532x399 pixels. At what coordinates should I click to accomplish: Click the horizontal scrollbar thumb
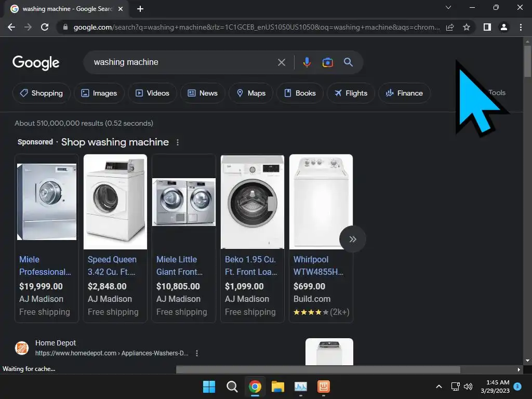[x=318, y=369]
